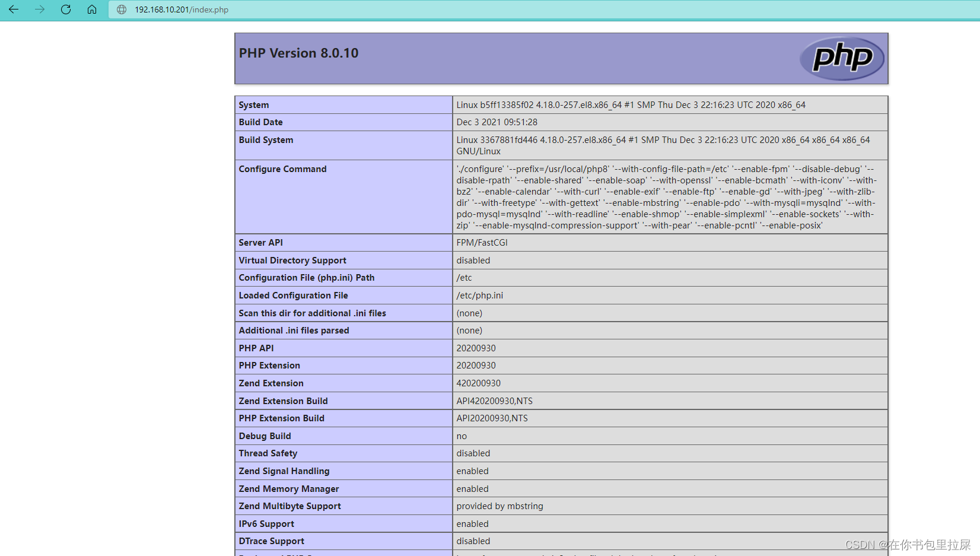Click enabled value for Zend Memory Manager
The height and width of the screenshot is (556, 980).
coord(472,489)
